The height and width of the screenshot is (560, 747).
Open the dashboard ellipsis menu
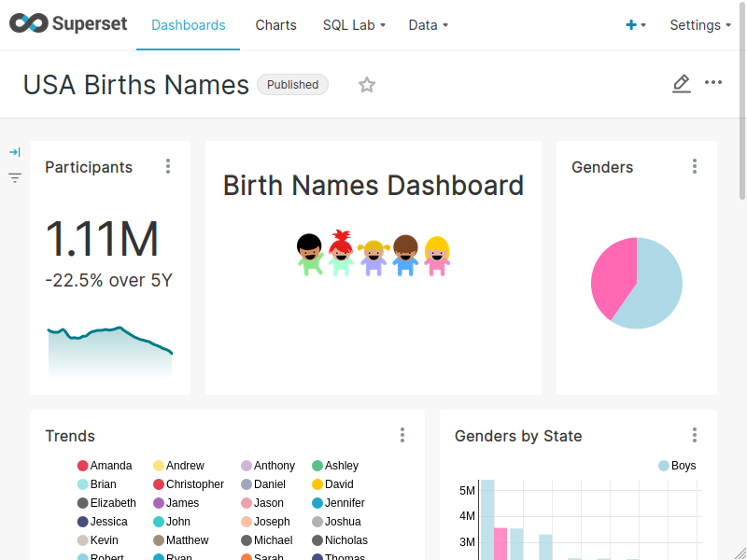click(713, 84)
